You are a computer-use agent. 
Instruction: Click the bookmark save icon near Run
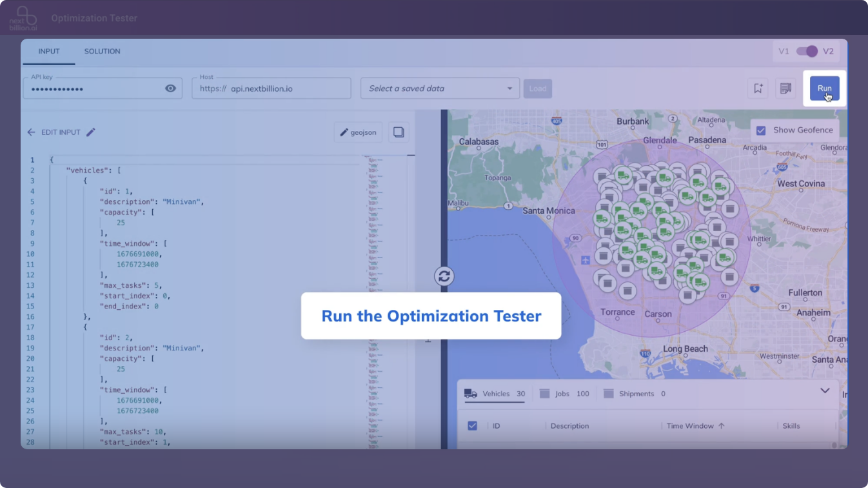[x=758, y=88]
